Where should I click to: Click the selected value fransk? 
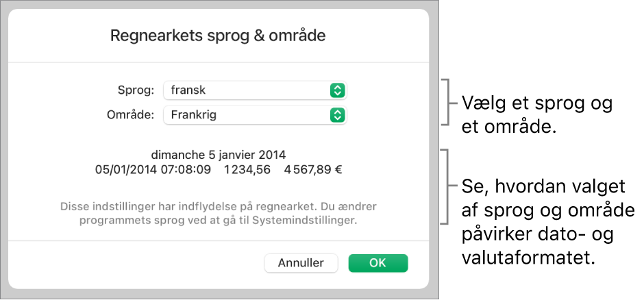pyautogui.click(x=188, y=90)
